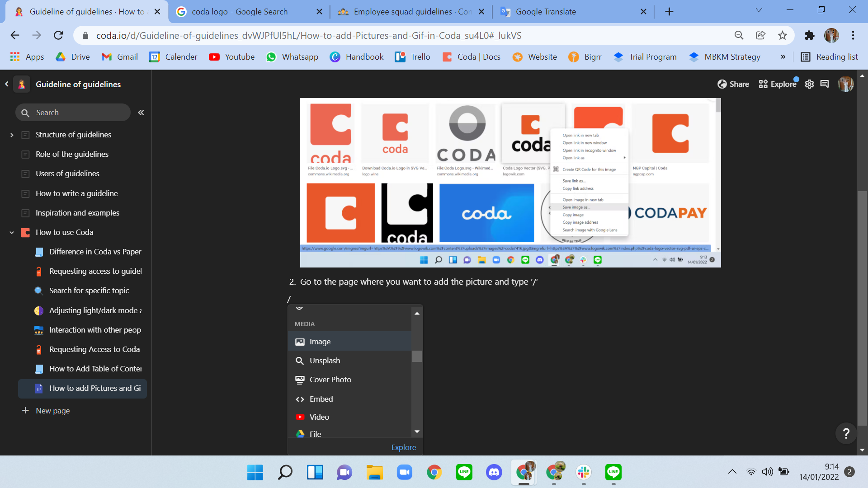Click the browser back arrow
Image resolution: width=868 pixels, height=488 pixels.
click(15, 35)
